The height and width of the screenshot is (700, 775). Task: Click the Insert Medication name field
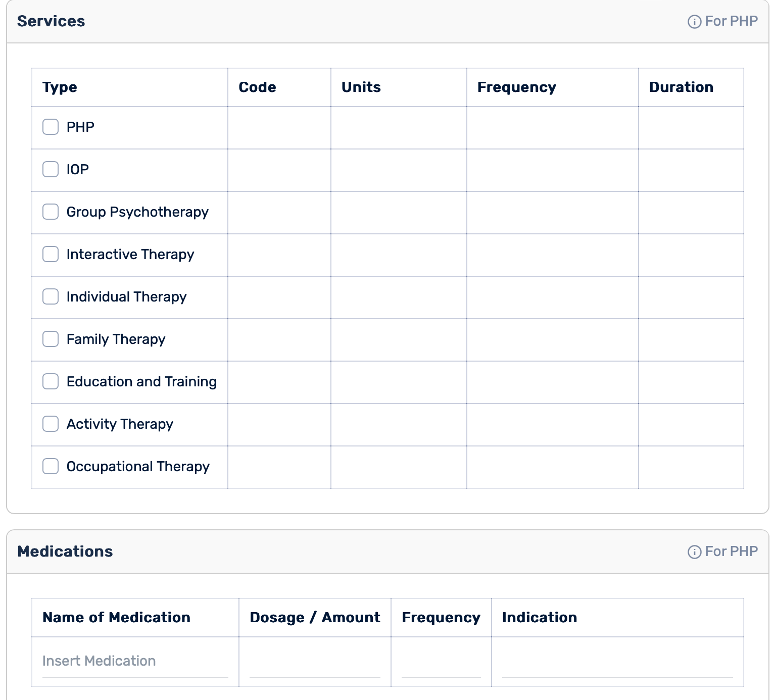point(135,661)
